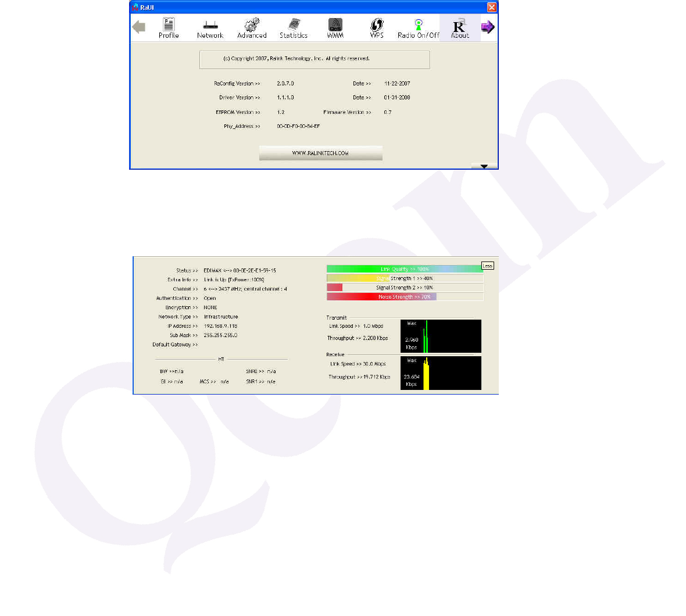Viewport: 686px width, 616px height.
Task: Click the left back arrow
Action: [x=139, y=27]
